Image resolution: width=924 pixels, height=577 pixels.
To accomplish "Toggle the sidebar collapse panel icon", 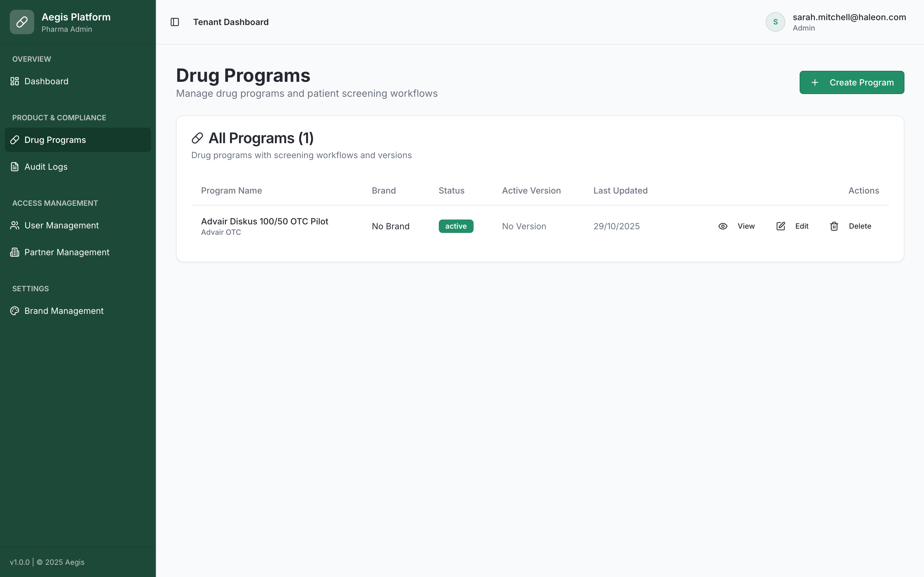I will tap(175, 22).
